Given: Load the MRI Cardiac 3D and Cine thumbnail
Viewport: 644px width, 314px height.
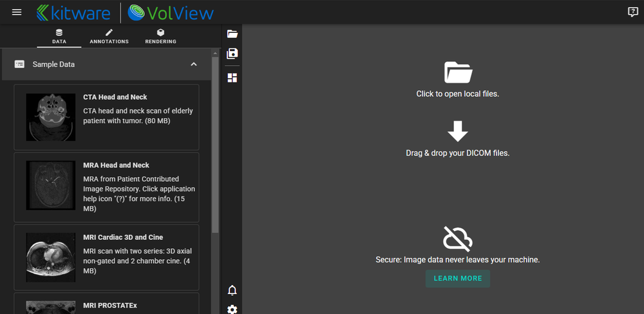Looking at the screenshot, I should click(51, 257).
